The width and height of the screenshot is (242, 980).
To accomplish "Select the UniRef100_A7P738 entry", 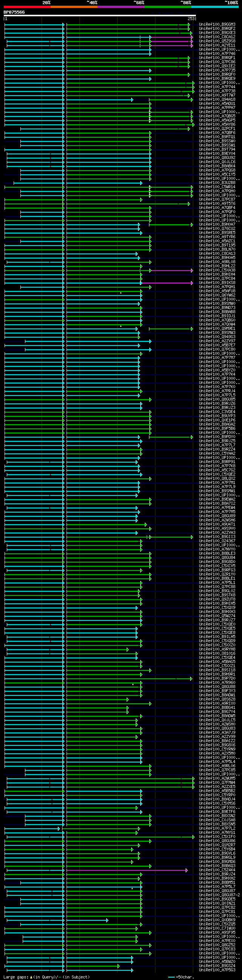I will pyautogui.click(x=217, y=91).
